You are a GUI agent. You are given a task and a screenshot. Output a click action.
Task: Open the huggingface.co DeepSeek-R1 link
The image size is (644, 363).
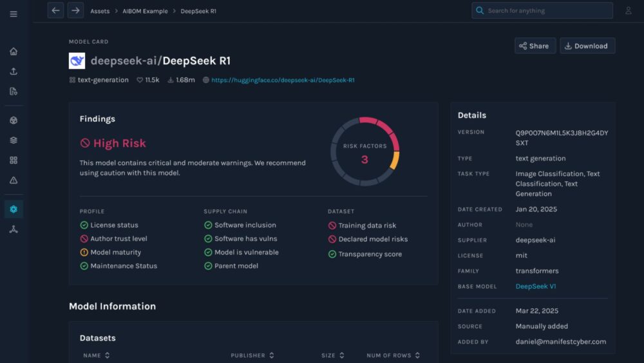[x=283, y=80]
